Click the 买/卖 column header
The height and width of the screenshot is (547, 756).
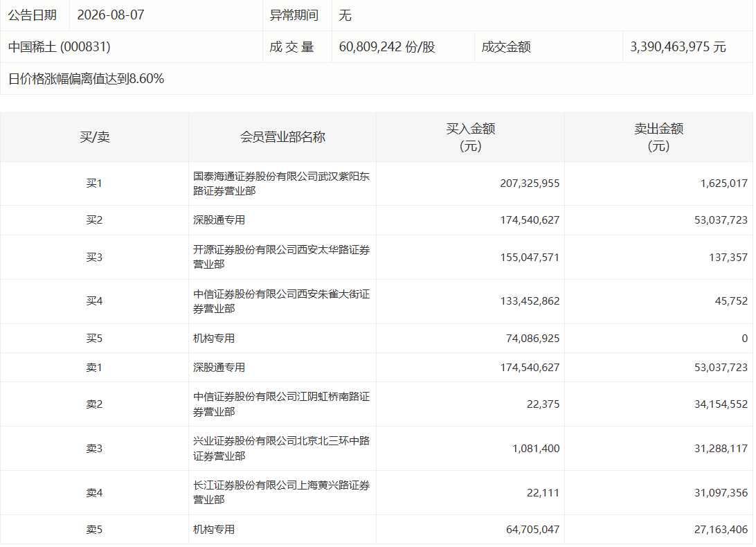point(94,137)
